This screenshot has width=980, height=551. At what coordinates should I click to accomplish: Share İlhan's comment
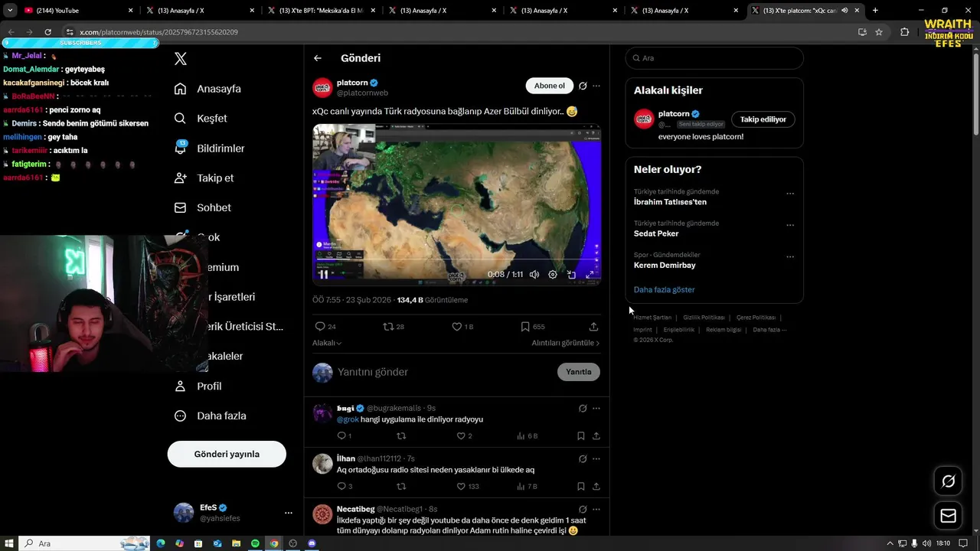pos(596,486)
